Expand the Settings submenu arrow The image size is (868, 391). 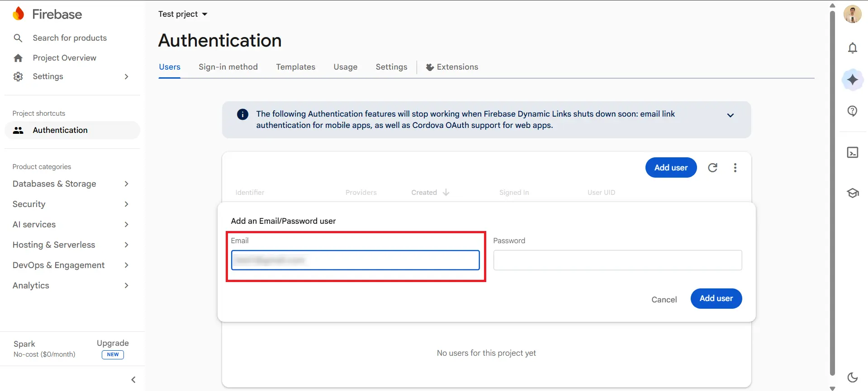pos(127,76)
